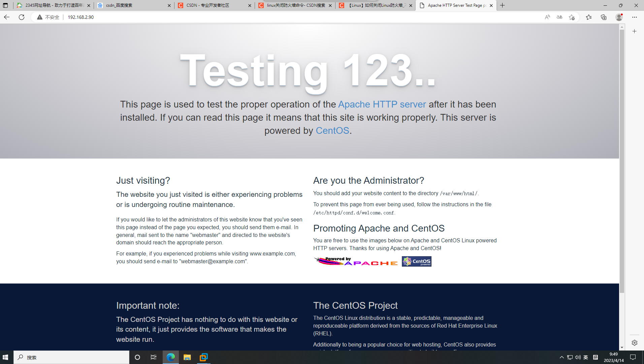644x364 pixels.
Task: Click the page vertical scrollbar thumb
Action: coord(622,161)
